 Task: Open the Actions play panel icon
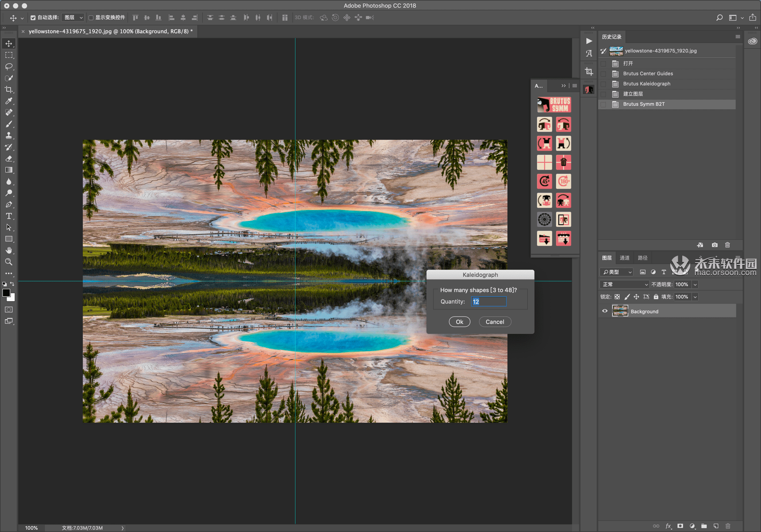[x=589, y=41]
